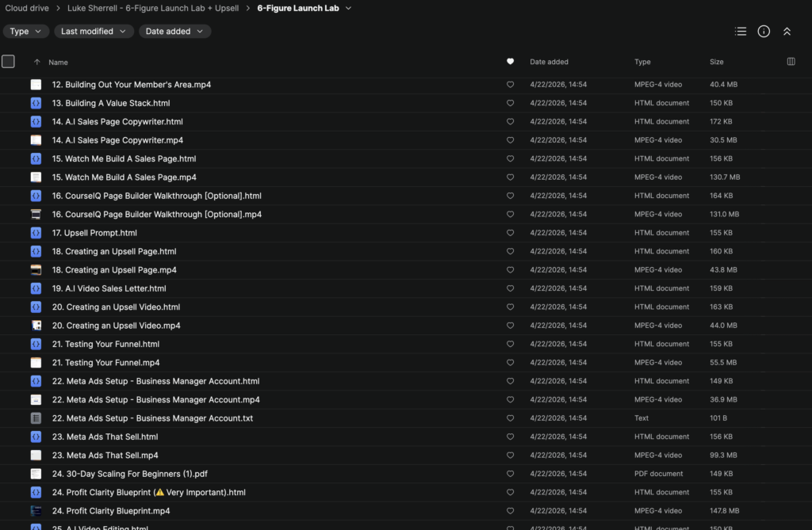The height and width of the screenshot is (530, 812).
Task: Expand the Last modified filter dropdown
Action: (x=93, y=32)
